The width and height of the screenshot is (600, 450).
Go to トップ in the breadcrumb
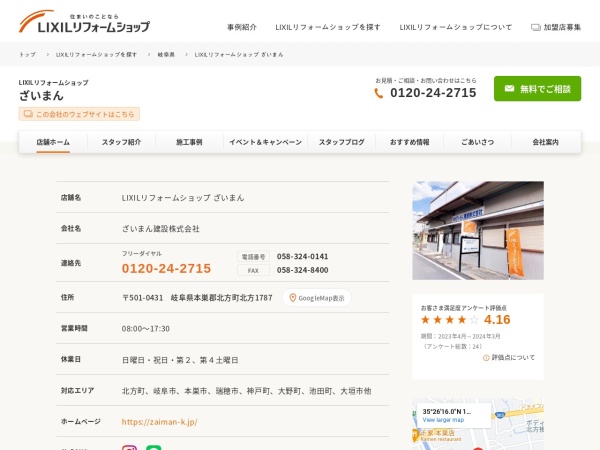28,54
